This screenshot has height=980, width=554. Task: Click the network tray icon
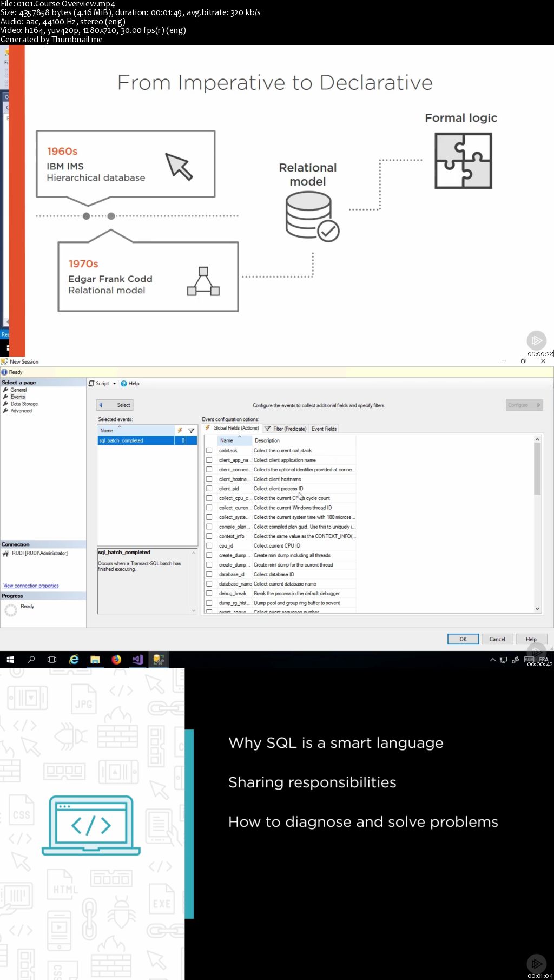pos(503,660)
